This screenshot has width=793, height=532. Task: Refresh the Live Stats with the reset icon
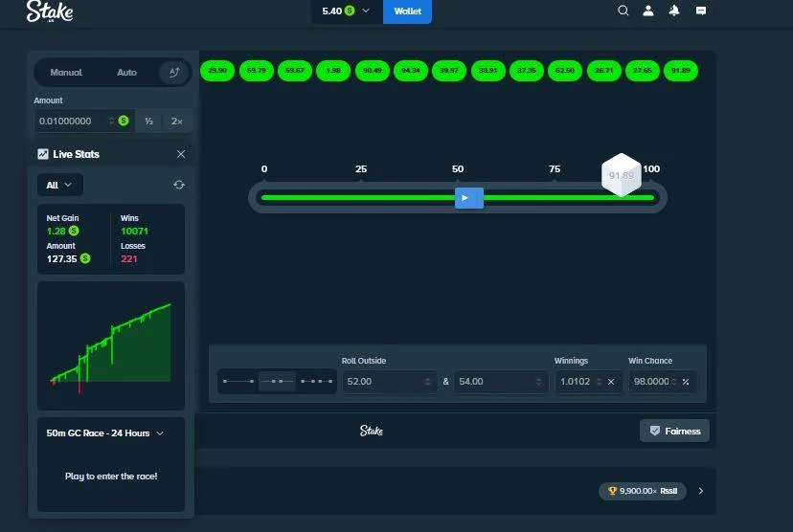(x=179, y=185)
